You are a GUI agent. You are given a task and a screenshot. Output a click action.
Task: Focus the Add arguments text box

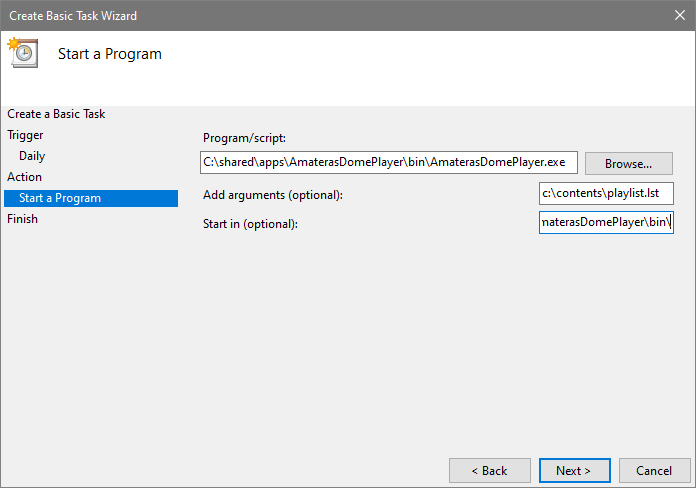point(606,192)
